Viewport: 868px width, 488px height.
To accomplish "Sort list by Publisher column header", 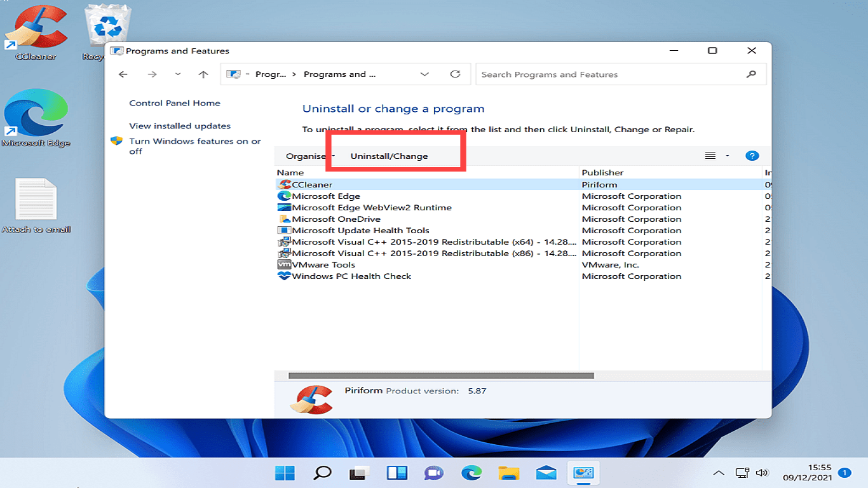I will tap(602, 172).
